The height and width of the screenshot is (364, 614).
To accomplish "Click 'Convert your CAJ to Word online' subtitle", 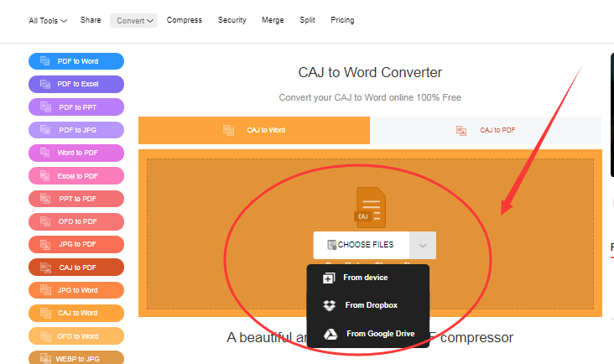I will click(370, 97).
